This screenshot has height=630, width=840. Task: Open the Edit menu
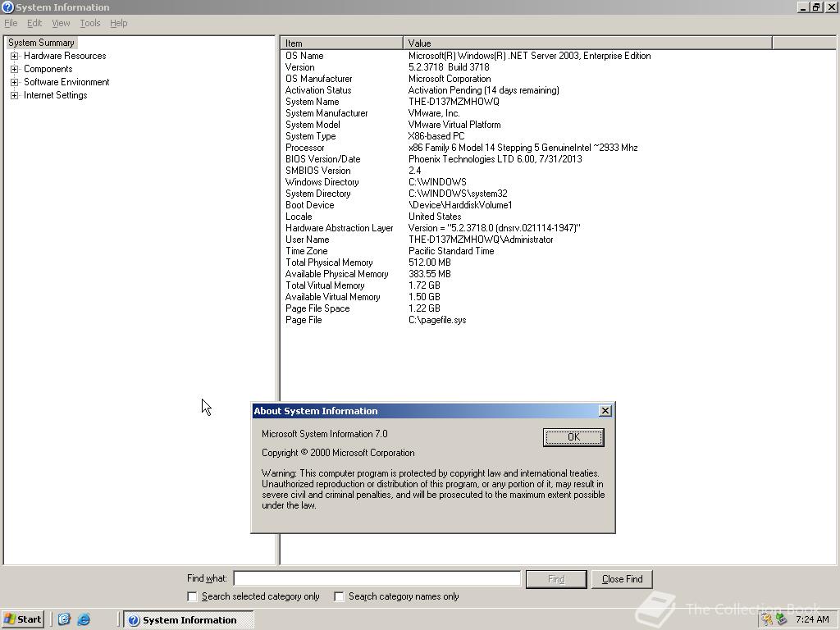(x=34, y=23)
